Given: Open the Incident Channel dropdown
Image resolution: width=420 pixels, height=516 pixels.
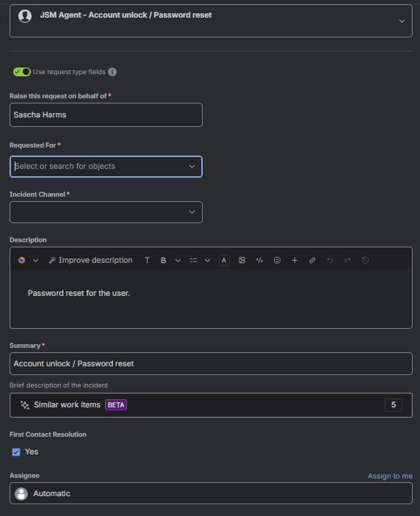Looking at the screenshot, I should coord(106,212).
